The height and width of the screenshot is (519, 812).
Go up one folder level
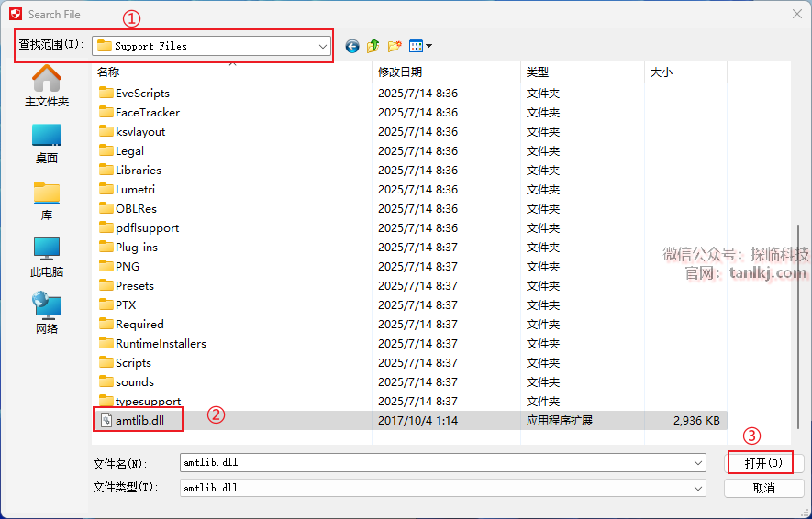coord(373,46)
